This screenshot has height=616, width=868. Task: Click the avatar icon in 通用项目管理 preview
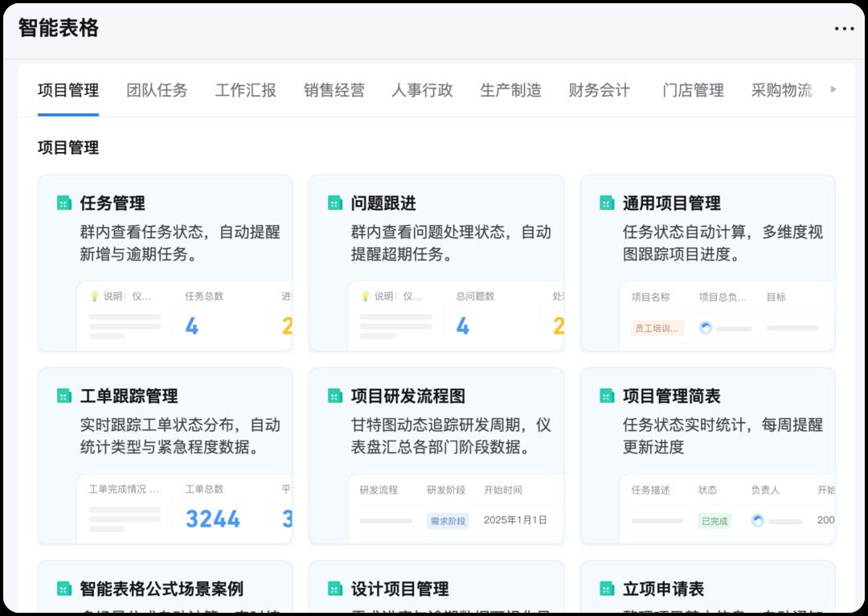coord(706,328)
